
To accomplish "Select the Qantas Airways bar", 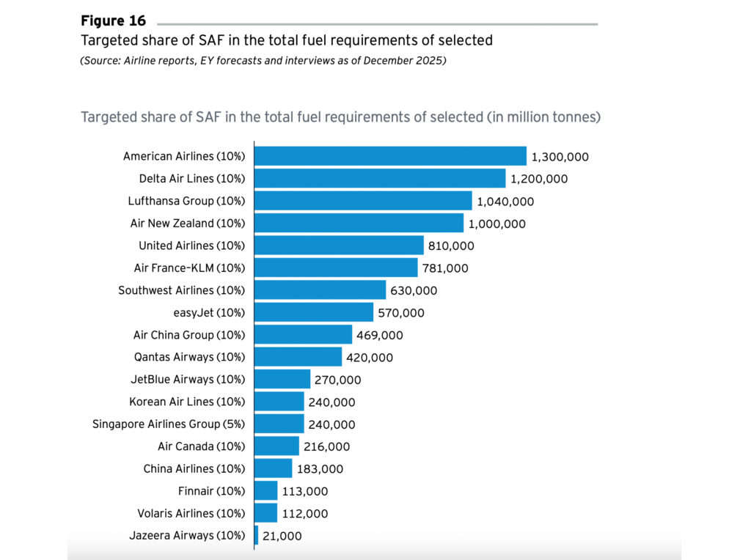I will click(x=298, y=358).
